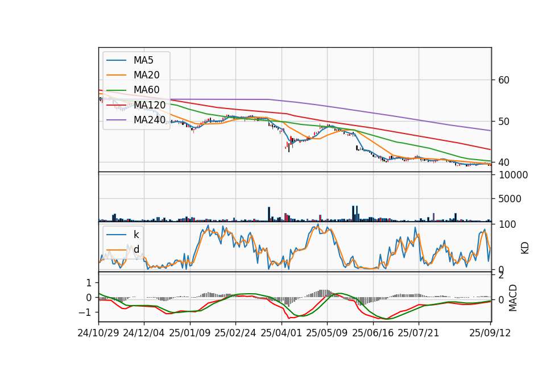Click the purple MA240 legend line sample
Image resolution: width=546 pixels, height=392 pixels.
(x=117, y=120)
